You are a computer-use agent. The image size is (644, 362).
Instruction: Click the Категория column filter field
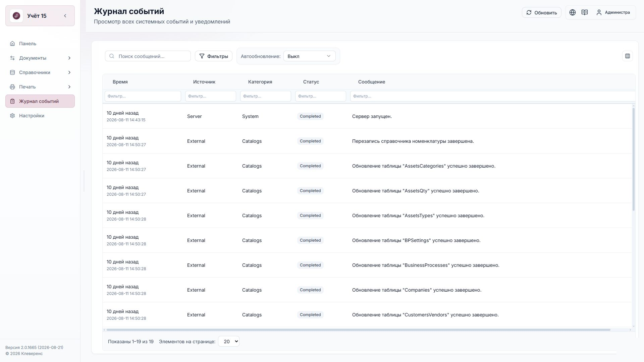[x=266, y=96]
